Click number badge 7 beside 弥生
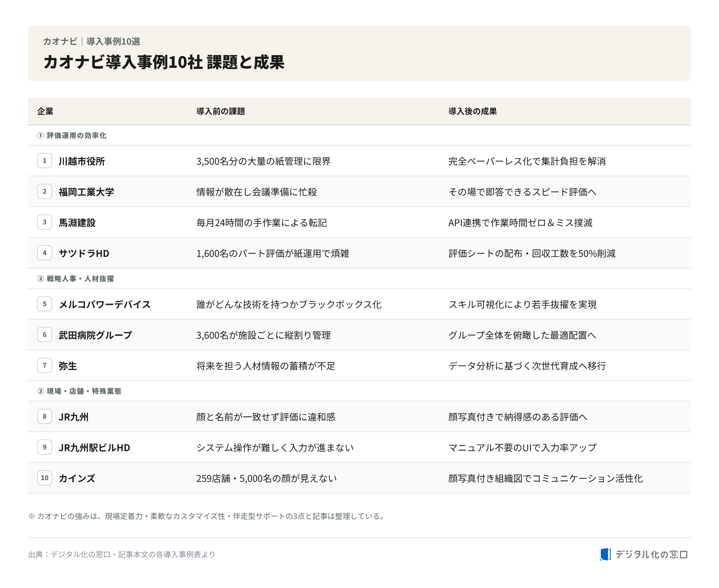The height and width of the screenshot is (588, 719). point(44,365)
